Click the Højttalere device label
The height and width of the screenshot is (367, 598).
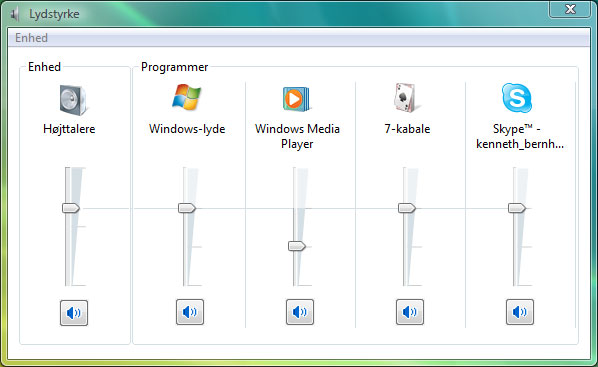pos(69,129)
